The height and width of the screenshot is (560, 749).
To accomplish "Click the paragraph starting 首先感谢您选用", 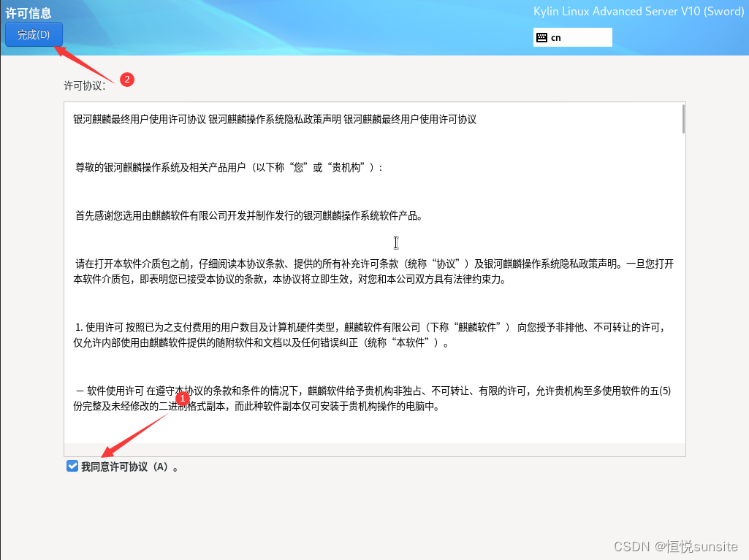I will coord(248,216).
